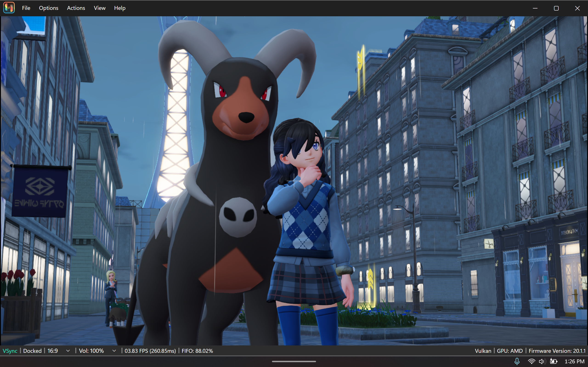Expand the volume dropdown arrow
This screenshot has height=367, width=588.
coord(114,351)
